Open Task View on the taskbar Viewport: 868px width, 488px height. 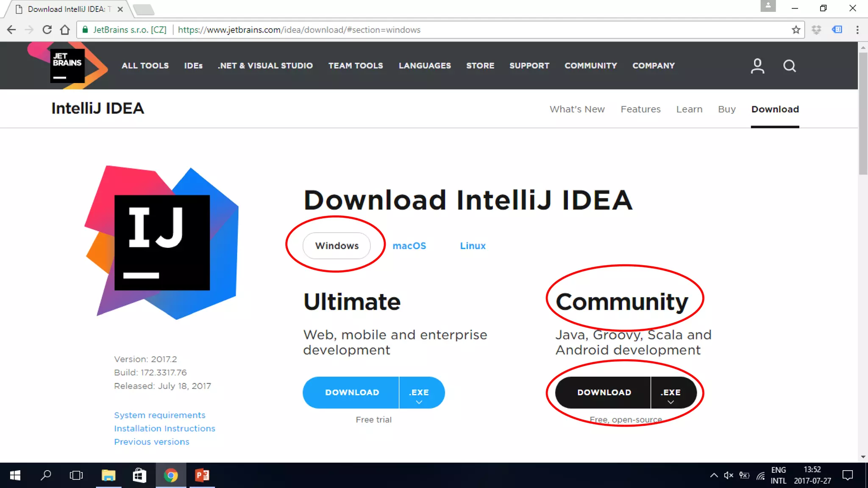(x=76, y=475)
